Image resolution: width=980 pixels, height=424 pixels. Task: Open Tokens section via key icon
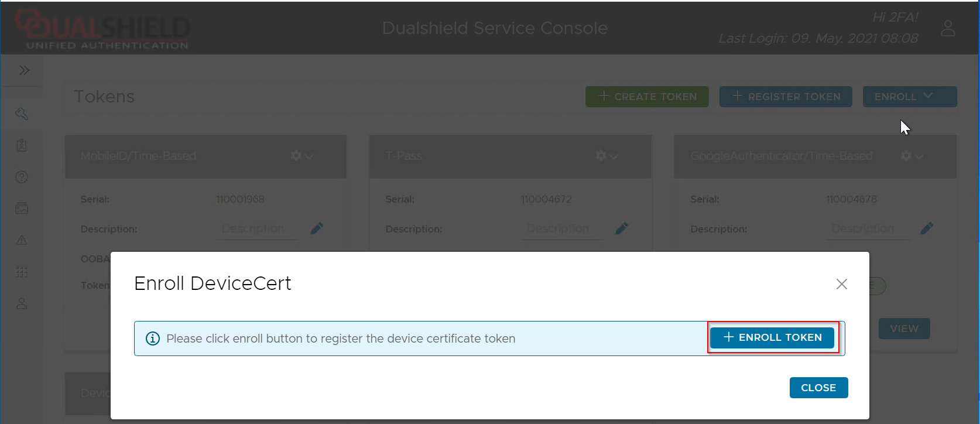pyautogui.click(x=22, y=114)
